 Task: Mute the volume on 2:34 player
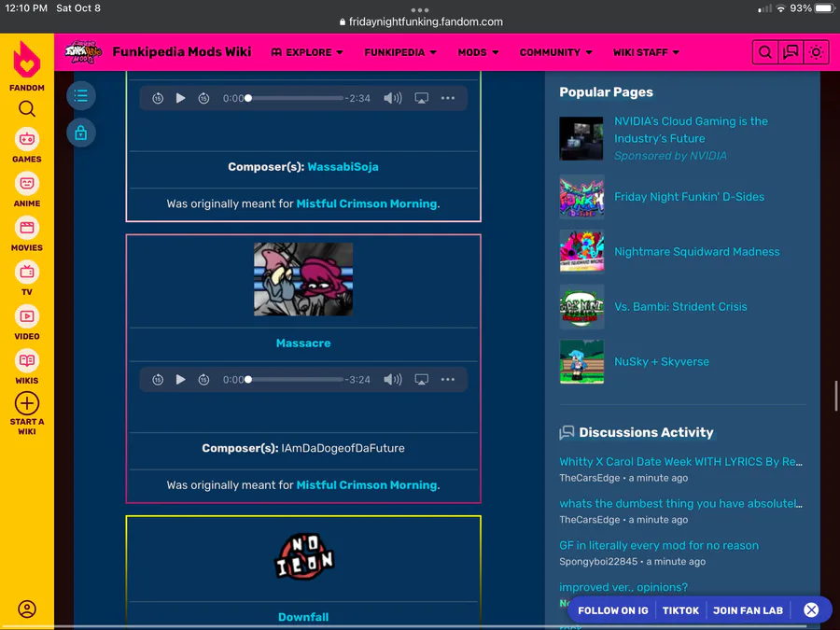point(393,98)
